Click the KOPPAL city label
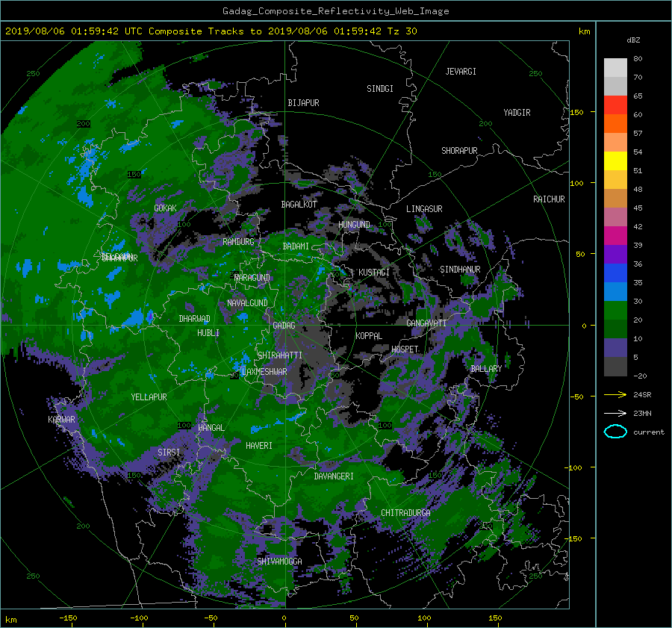The width and height of the screenshot is (672, 628). click(369, 336)
